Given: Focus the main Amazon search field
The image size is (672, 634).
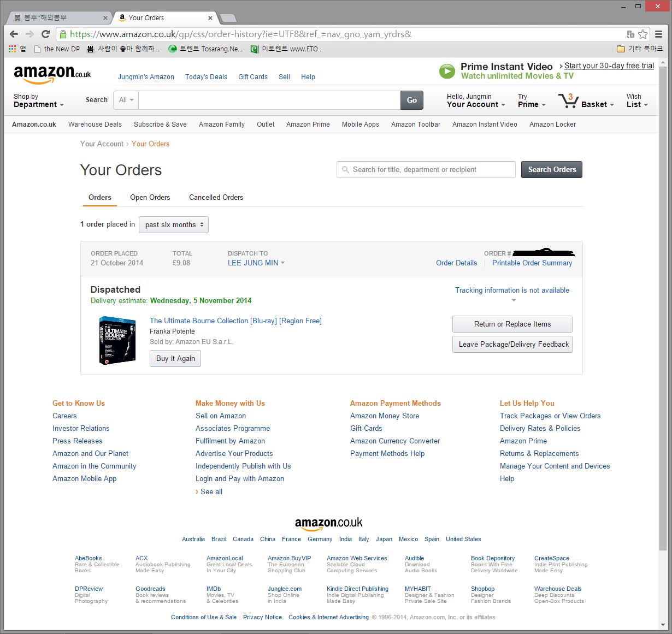Looking at the screenshot, I should tap(269, 100).
